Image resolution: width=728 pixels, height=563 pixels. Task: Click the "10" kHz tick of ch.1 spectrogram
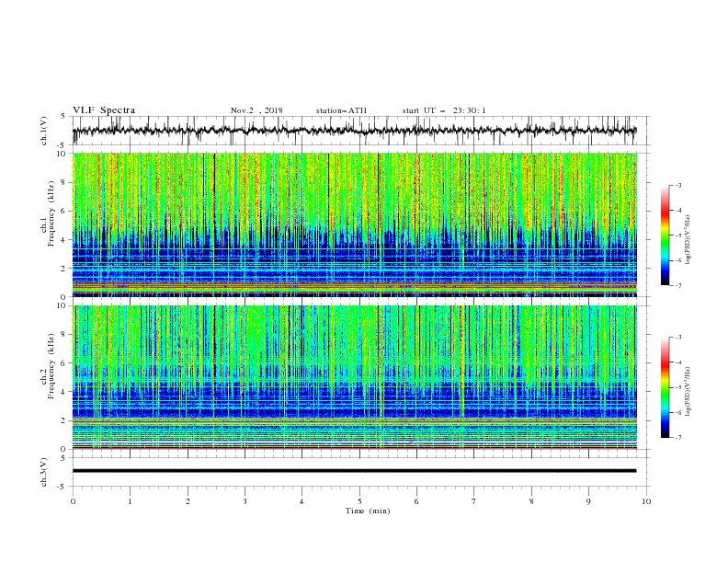point(63,154)
